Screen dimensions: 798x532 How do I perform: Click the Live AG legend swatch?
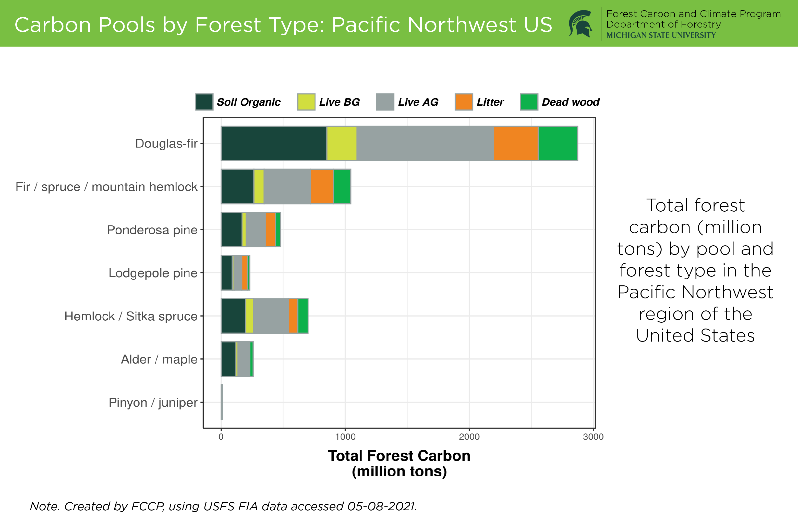[385, 102]
